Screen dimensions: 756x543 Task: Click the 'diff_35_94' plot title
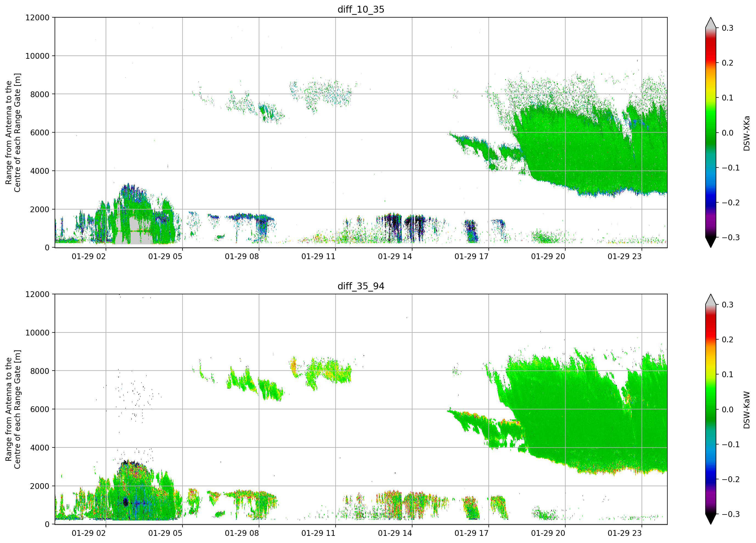click(361, 286)
